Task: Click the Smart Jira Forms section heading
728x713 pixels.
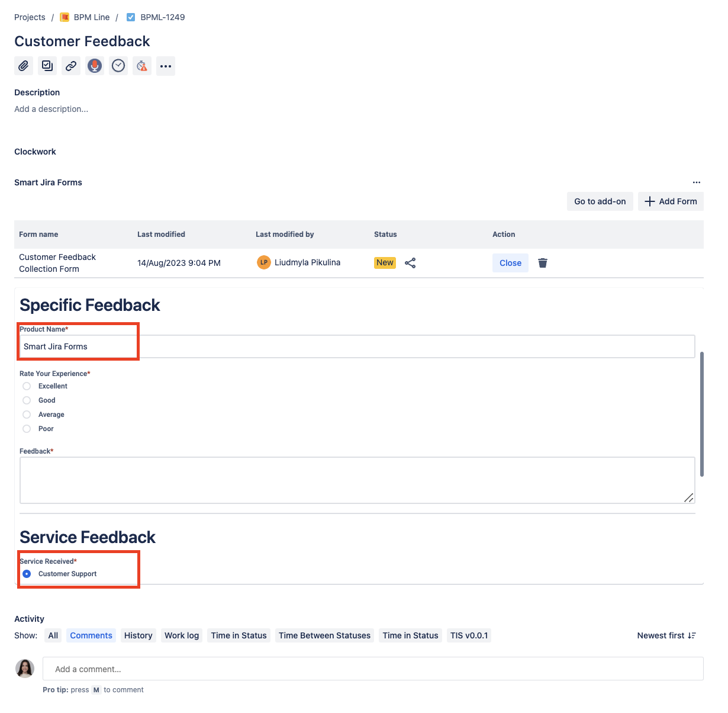Action: coord(48,182)
